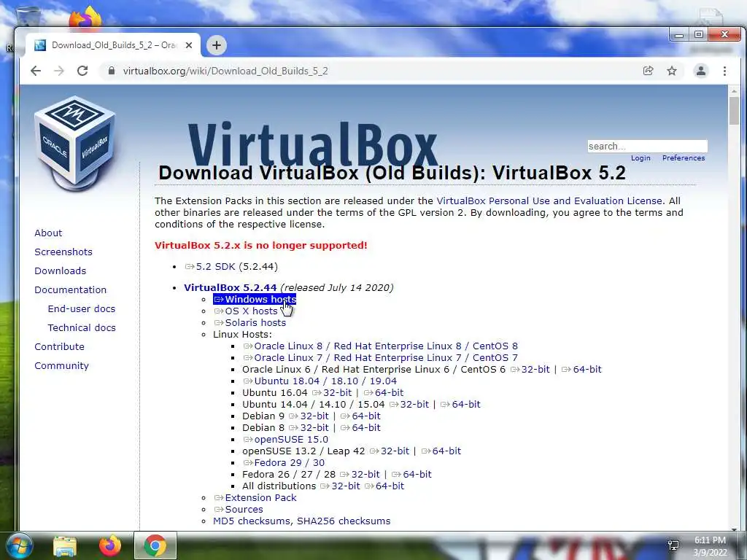Go to Community in sidebar
747x560 pixels.
(x=61, y=366)
